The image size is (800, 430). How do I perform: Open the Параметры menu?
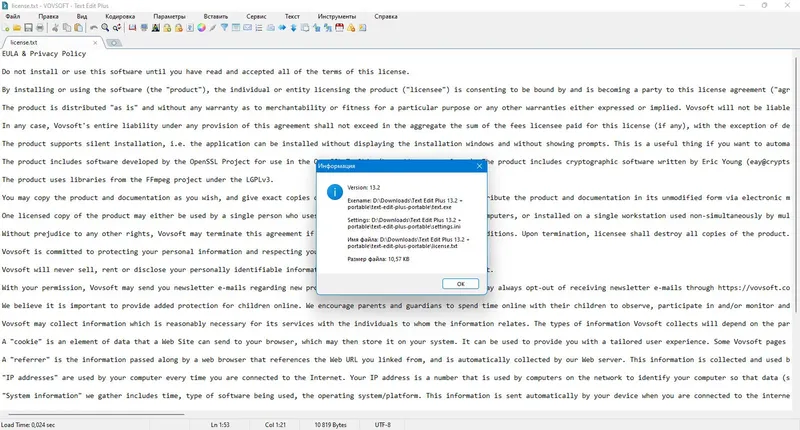tap(169, 16)
